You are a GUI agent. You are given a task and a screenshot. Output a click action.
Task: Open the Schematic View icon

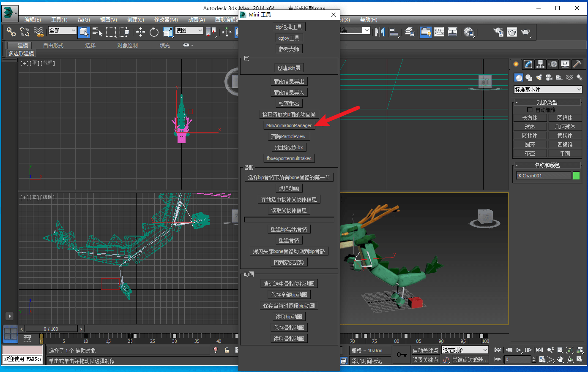click(453, 32)
